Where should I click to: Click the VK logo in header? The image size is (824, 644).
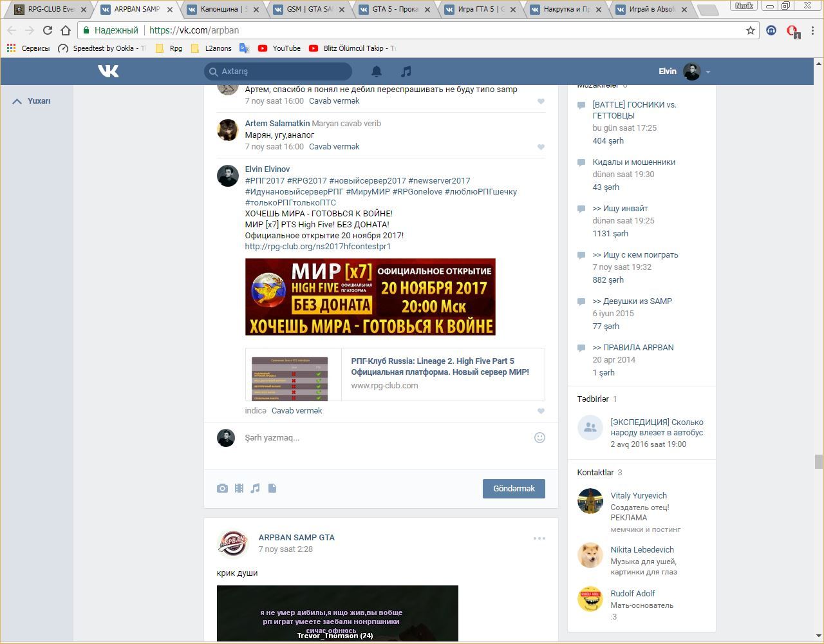[108, 71]
